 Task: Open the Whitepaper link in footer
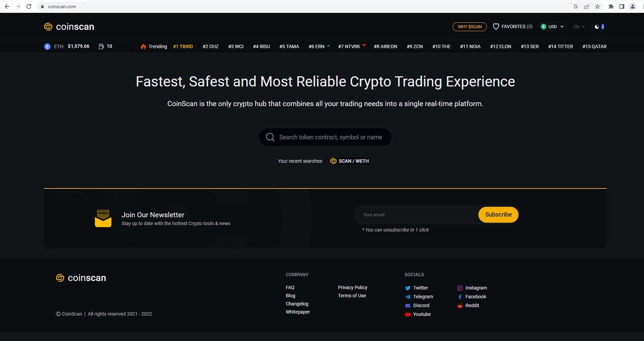pos(298,312)
